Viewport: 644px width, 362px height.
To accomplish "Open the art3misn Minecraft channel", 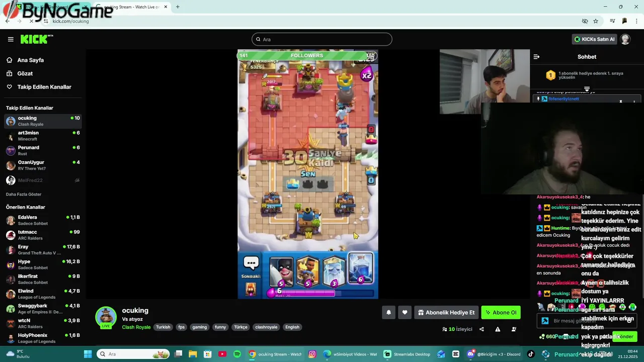I will point(42,136).
